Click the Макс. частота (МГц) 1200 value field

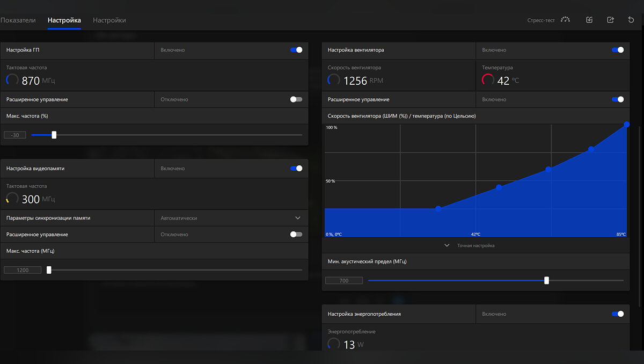23,270
